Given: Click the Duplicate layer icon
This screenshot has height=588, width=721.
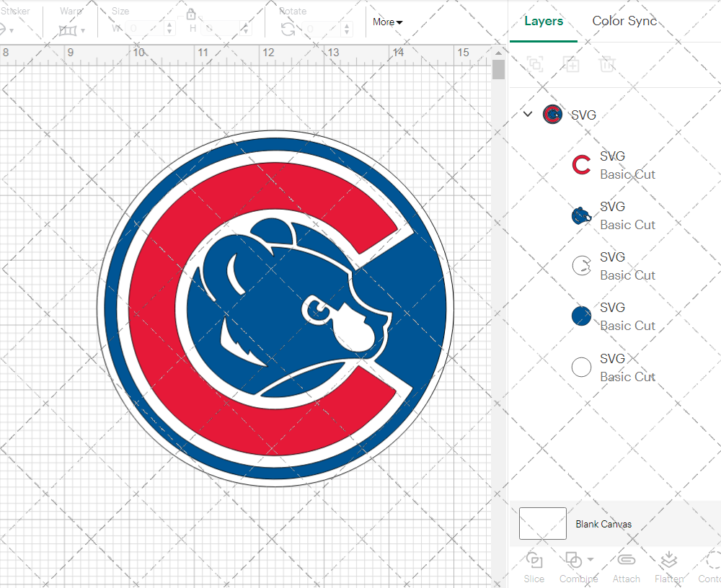Looking at the screenshot, I should pos(571,64).
